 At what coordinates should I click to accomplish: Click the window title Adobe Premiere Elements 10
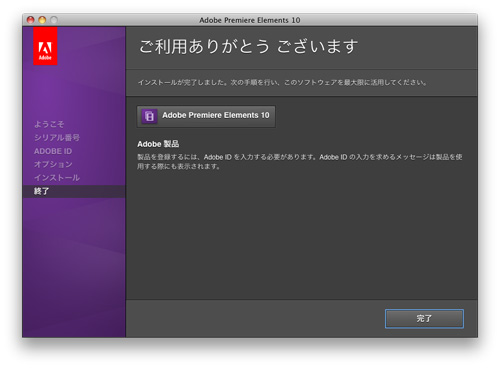[x=250, y=20]
